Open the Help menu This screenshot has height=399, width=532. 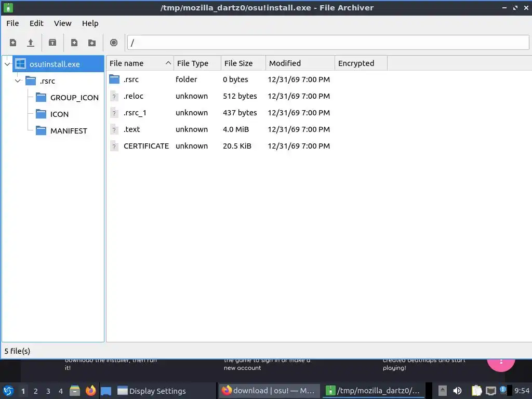click(x=90, y=23)
